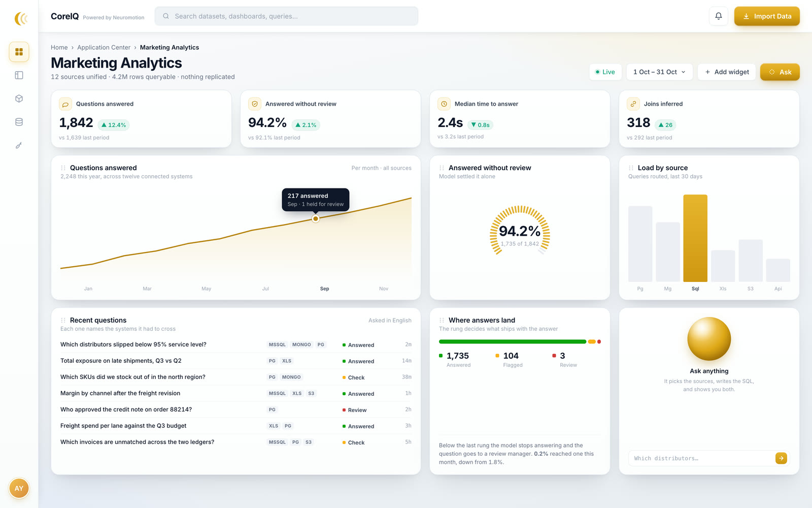The width and height of the screenshot is (812, 508).
Task: Click the 318 Joins inferred value
Action: pyautogui.click(x=638, y=122)
